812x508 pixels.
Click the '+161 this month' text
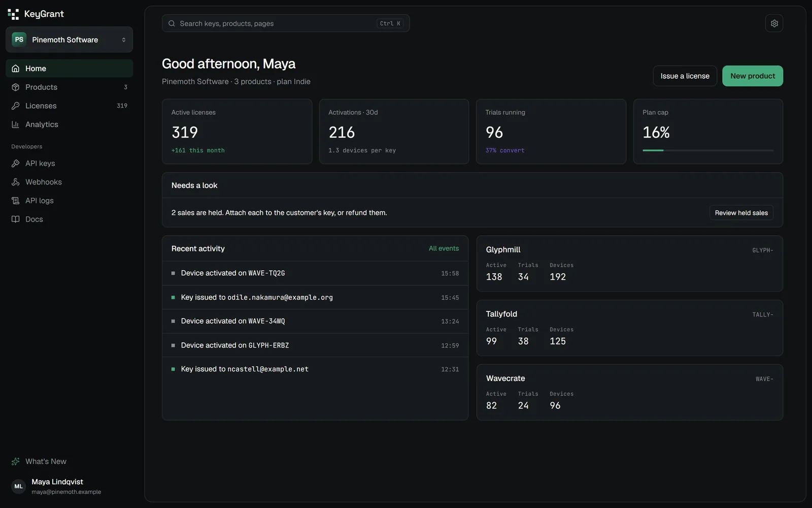198,150
